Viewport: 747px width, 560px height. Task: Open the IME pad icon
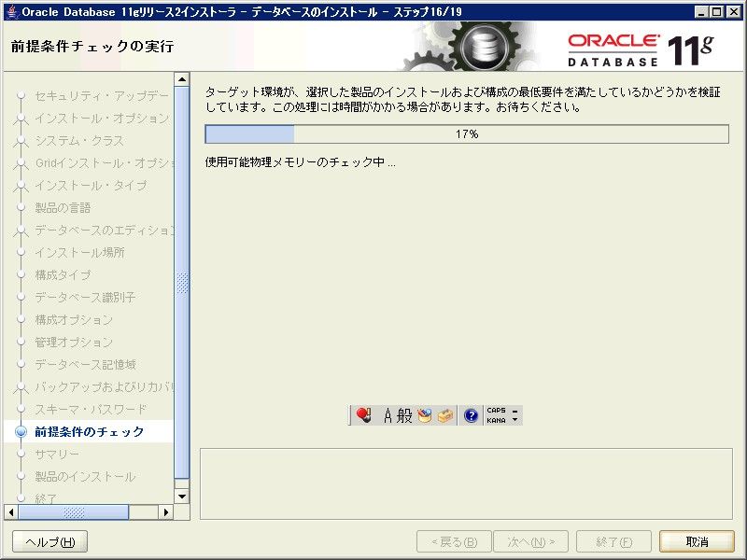(x=425, y=415)
